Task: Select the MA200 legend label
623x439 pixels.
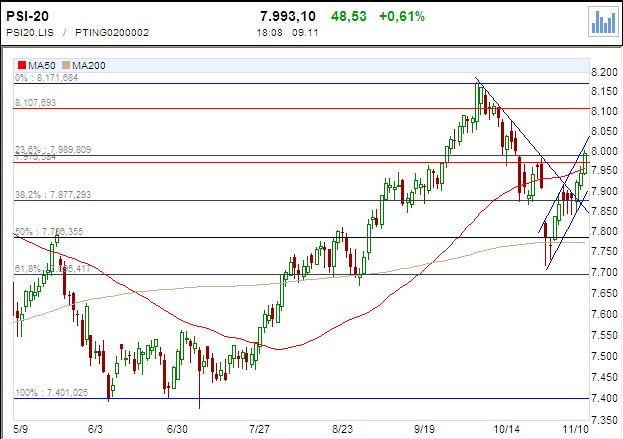Action: 88,65
